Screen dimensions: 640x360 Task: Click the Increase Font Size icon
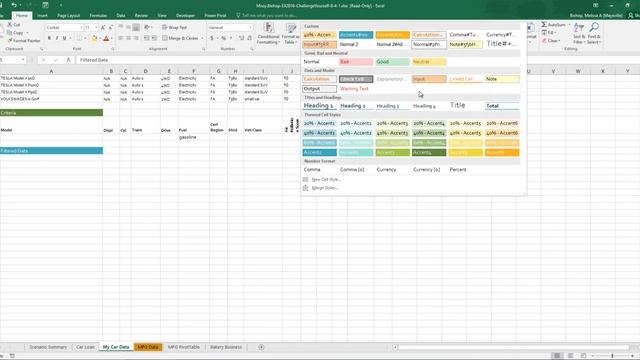coord(103,27)
